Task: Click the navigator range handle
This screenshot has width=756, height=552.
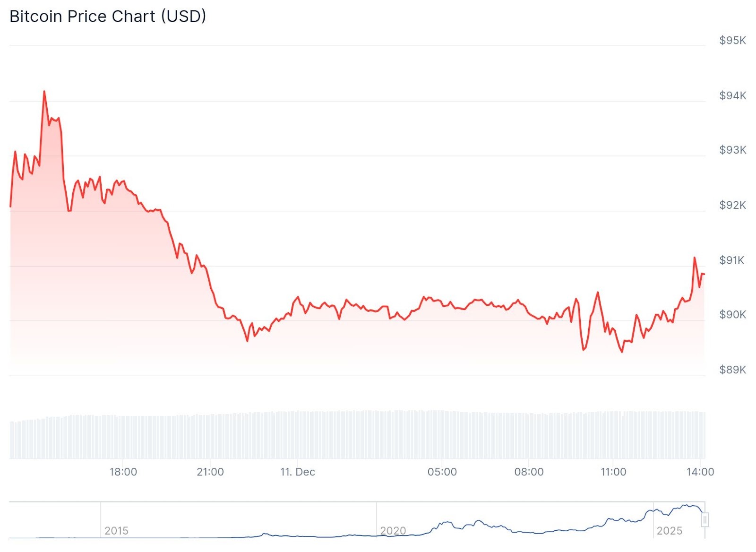Action: pos(704,520)
